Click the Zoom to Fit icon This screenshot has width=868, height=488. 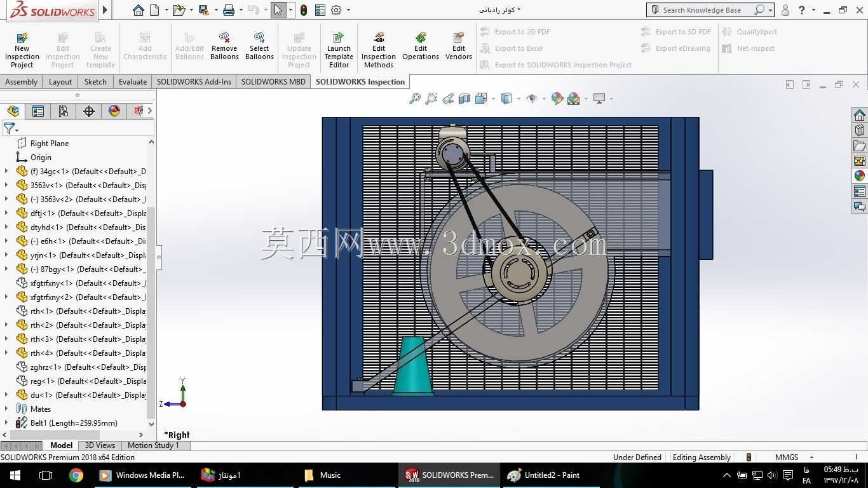[415, 98]
